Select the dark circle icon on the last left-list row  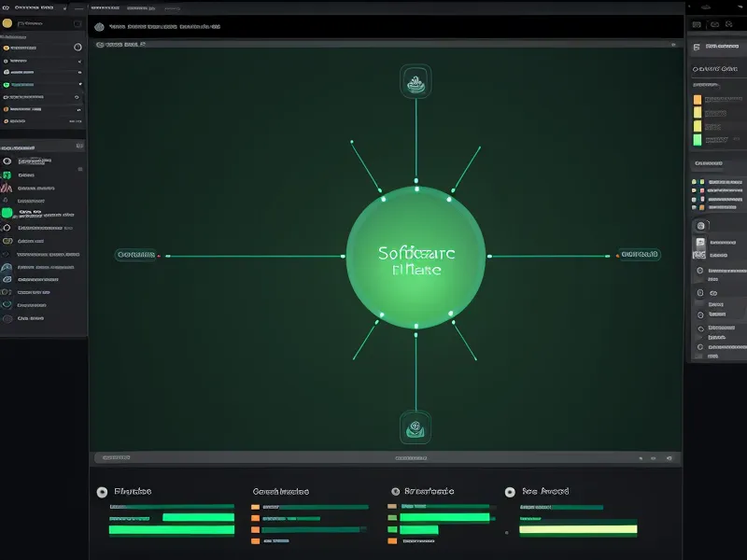[7, 318]
